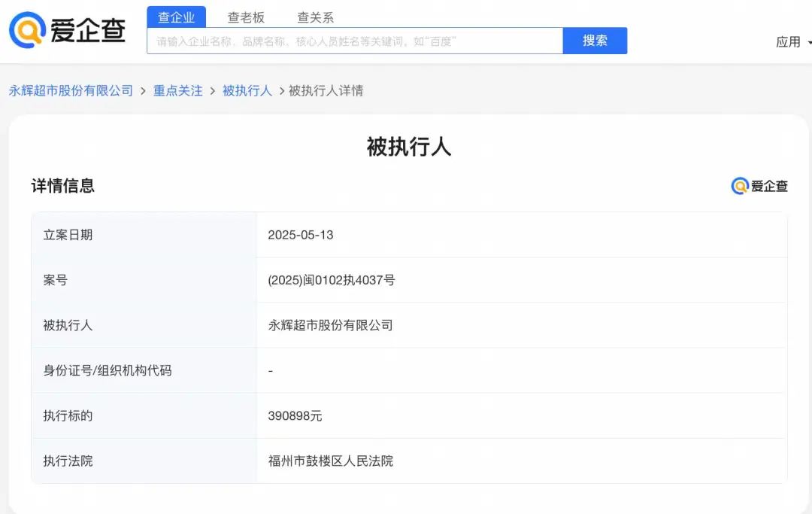The height and width of the screenshot is (514, 812).
Task: Open 永辉超市股份有限公司 breadcrumb link
Action: click(71, 91)
